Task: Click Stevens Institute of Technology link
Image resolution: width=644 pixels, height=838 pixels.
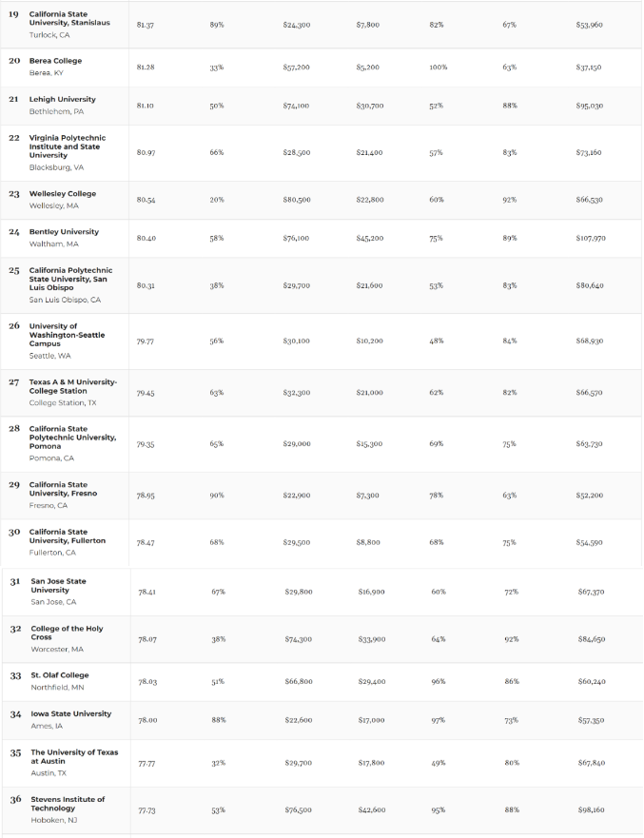Action: [68, 804]
